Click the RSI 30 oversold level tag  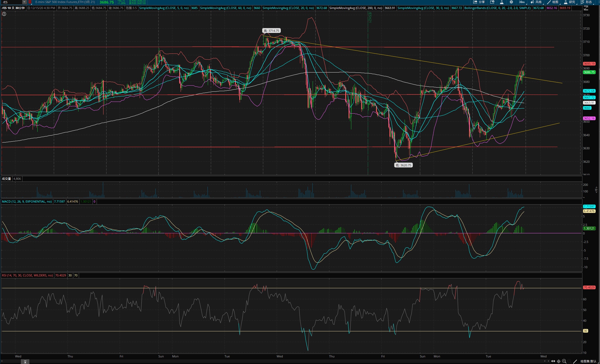(x=585, y=331)
